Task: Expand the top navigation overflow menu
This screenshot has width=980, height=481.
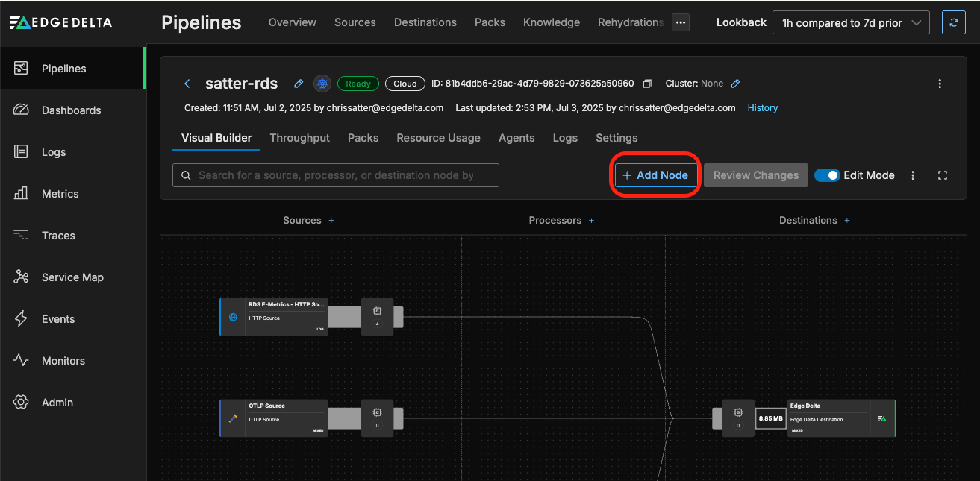Action: 680,22
